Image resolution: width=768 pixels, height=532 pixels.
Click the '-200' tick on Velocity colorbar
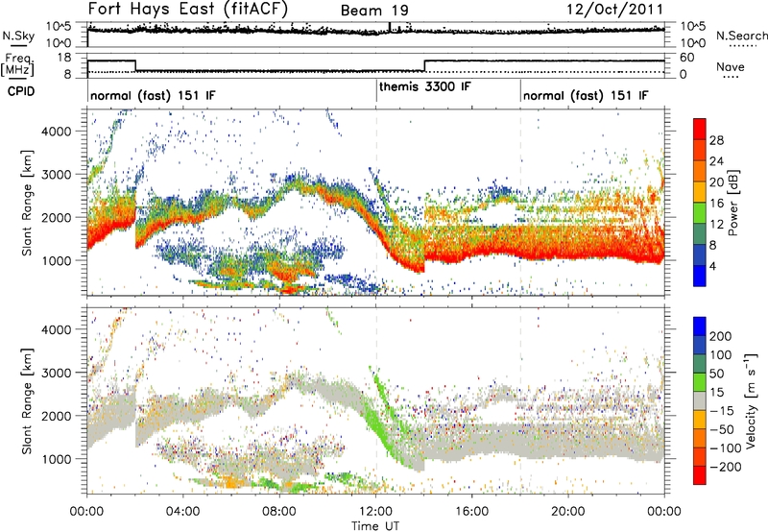pos(725,467)
